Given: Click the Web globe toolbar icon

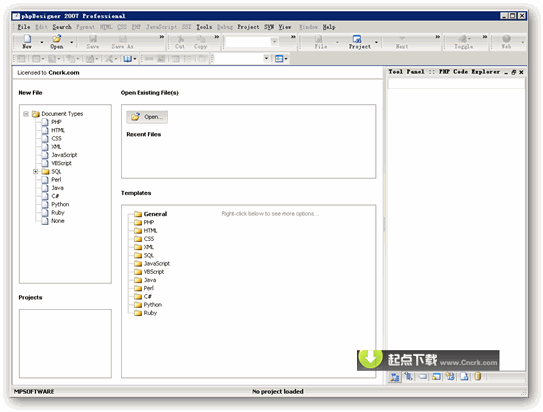Looking at the screenshot, I should point(506,38).
